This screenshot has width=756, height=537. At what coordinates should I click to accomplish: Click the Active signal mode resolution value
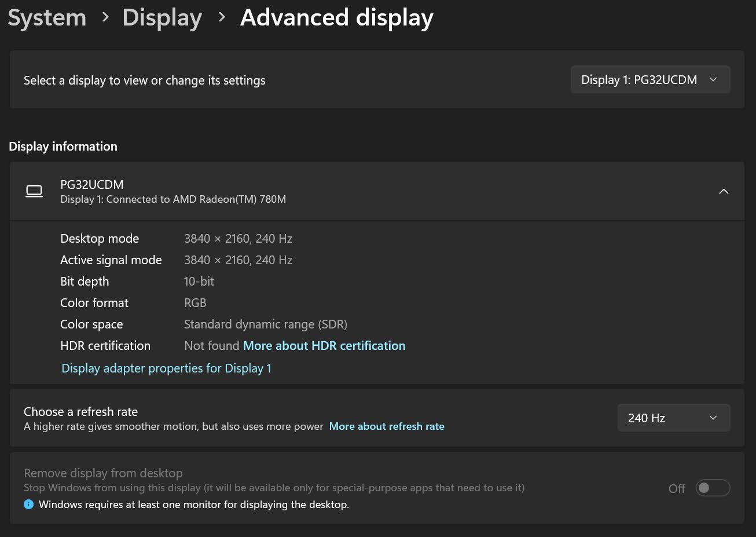tap(238, 260)
